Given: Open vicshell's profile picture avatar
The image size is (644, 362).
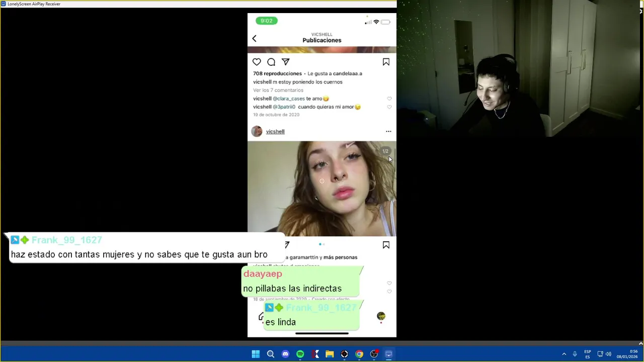Looking at the screenshot, I should [x=257, y=131].
